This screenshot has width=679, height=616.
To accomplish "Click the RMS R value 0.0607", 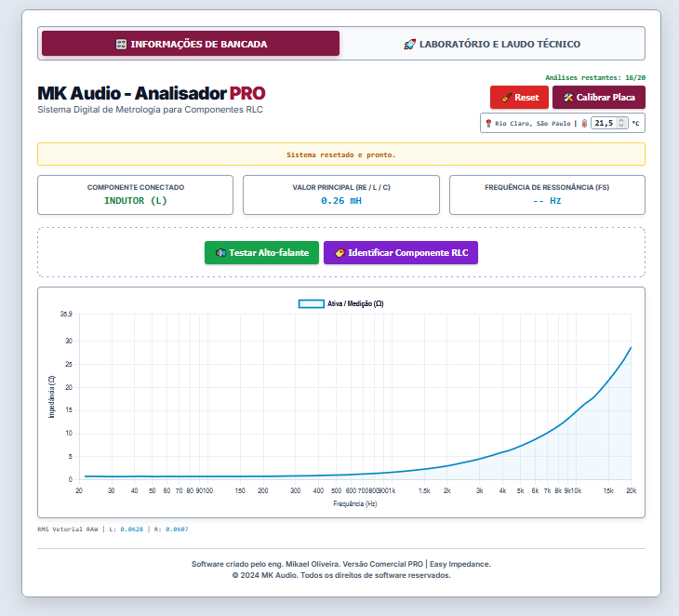I will [x=177, y=529].
